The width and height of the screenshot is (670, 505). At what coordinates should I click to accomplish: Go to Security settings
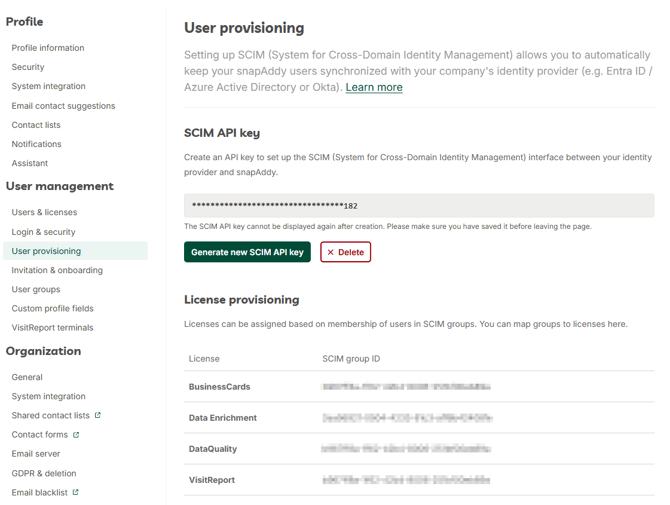tap(28, 67)
